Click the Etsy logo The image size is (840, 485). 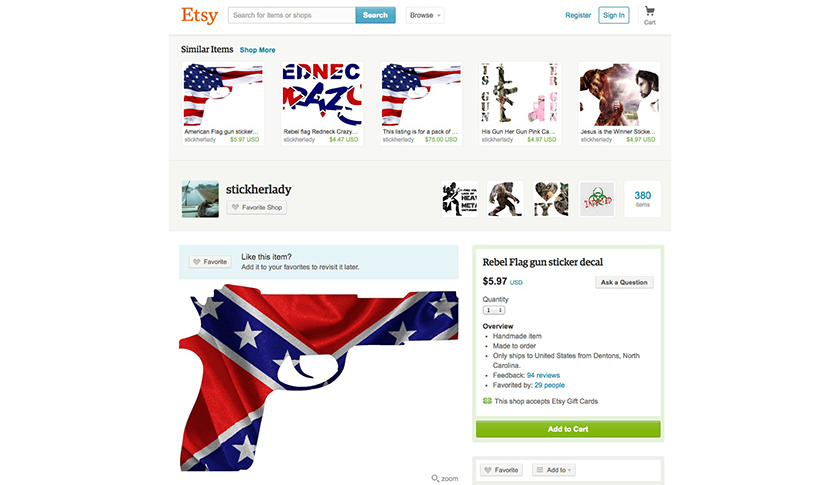pyautogui.click(x=199, y=15)
